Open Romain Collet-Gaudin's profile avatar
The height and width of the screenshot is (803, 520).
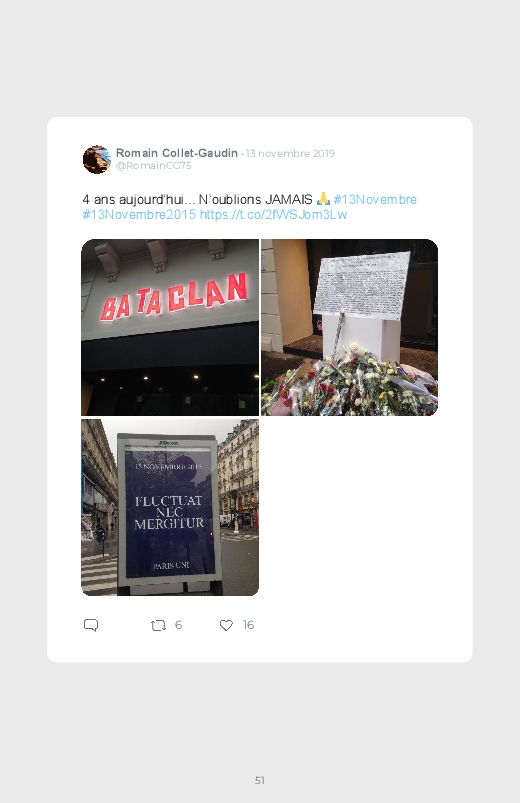pyautogui.click(x=97, y=160)
